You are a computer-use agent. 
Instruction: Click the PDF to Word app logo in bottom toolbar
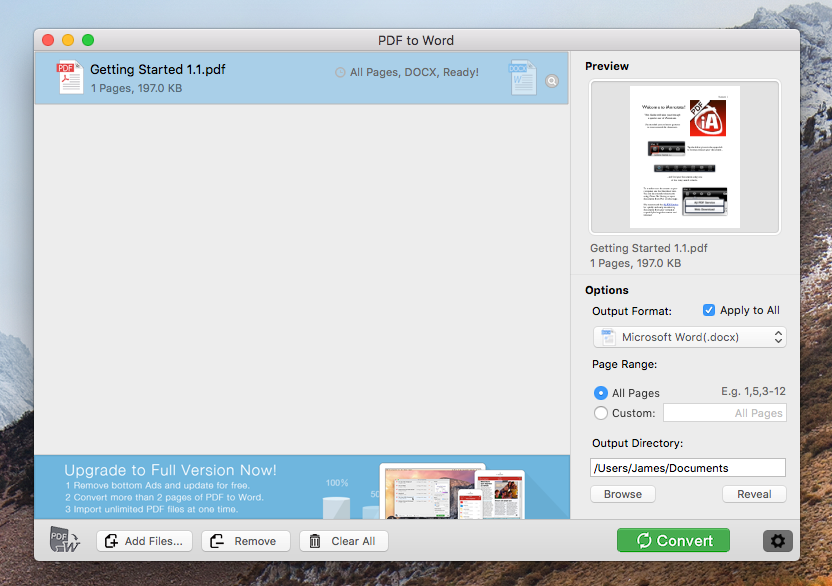point(64,540)
